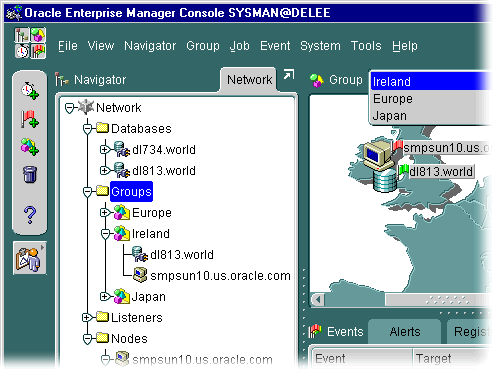Expand the Listeners folder
The height and width of the screenshot is (375, 498).
point(87,318)
